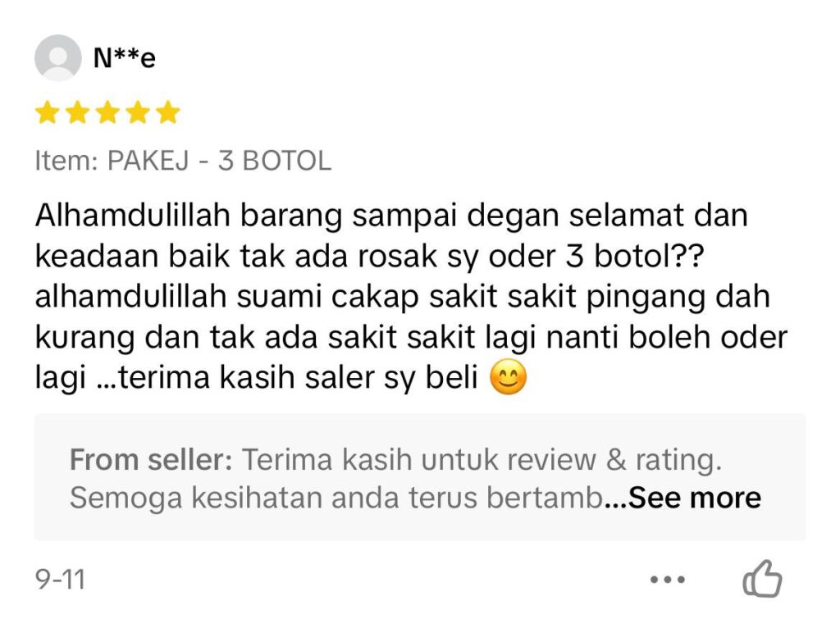Like the review with thumbs-up icon
Viewport: 840px width, 619px height.
(x=762, y=578)
